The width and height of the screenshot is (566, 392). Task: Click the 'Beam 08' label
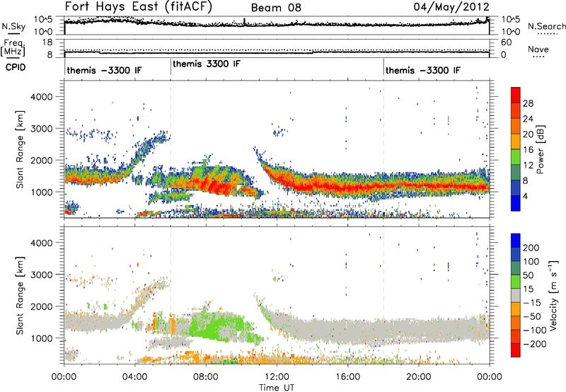276,8
